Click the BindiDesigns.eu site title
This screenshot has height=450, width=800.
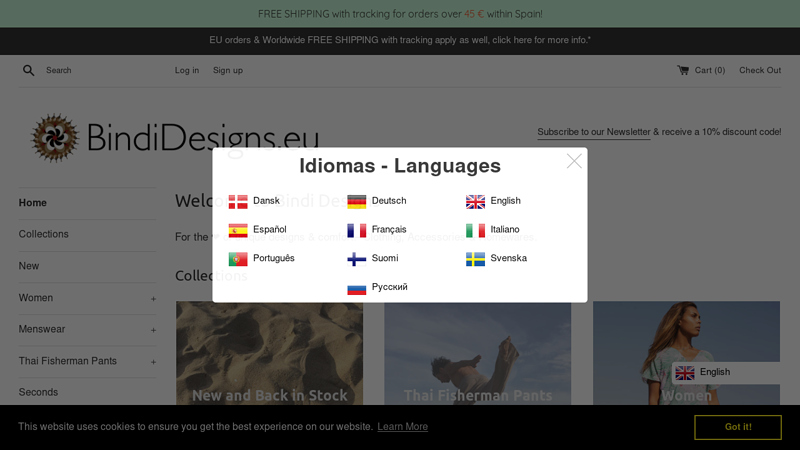click(203, 138)
